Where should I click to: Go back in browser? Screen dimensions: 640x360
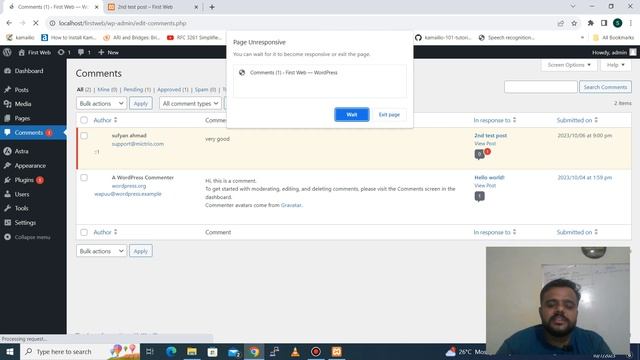[9, 23]
